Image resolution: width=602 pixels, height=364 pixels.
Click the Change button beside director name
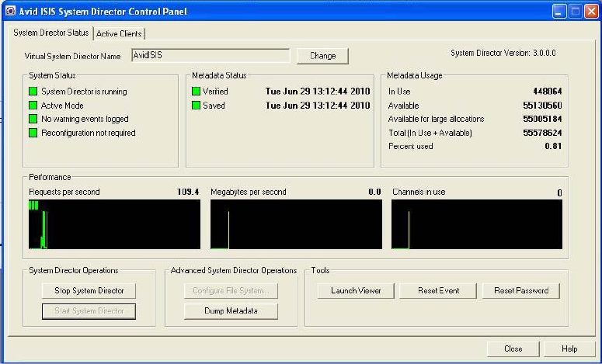click(322, 56)
